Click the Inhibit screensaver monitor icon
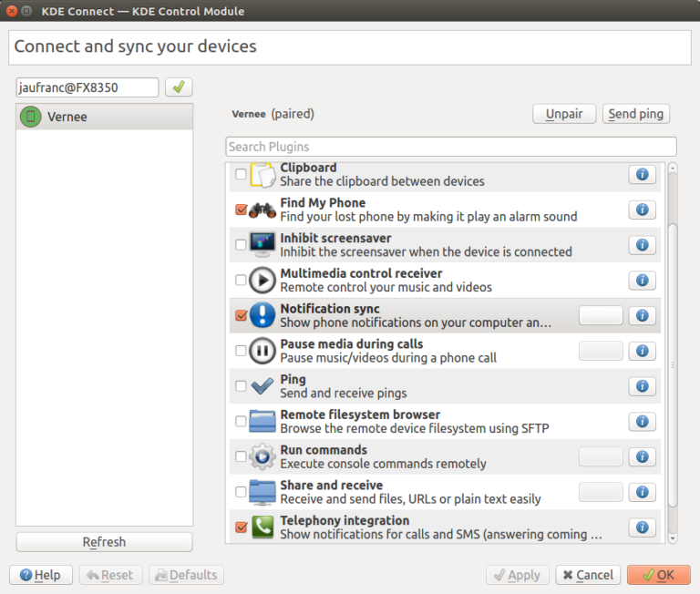 pos(262,244)
